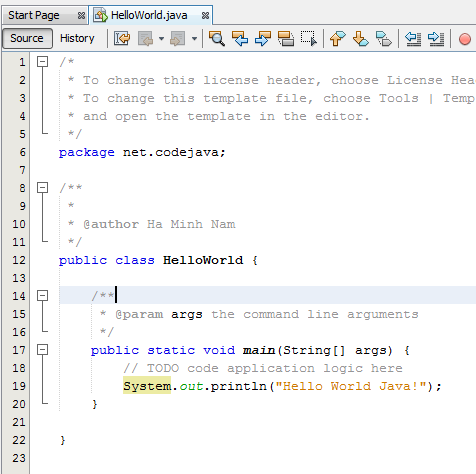The width and height of the screenshot is (476, 474).
Task: Toggle Highlight Search icon
Action: point(286,38)
